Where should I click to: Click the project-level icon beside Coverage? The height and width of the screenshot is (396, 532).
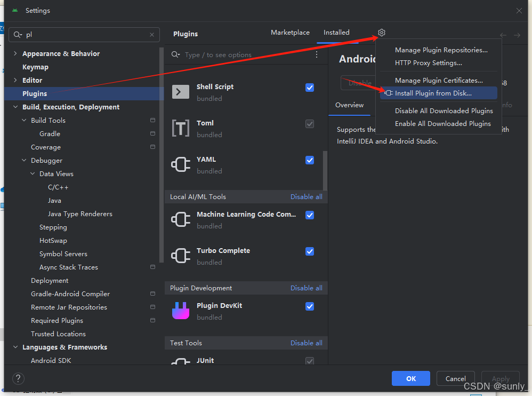coord(152,147)
